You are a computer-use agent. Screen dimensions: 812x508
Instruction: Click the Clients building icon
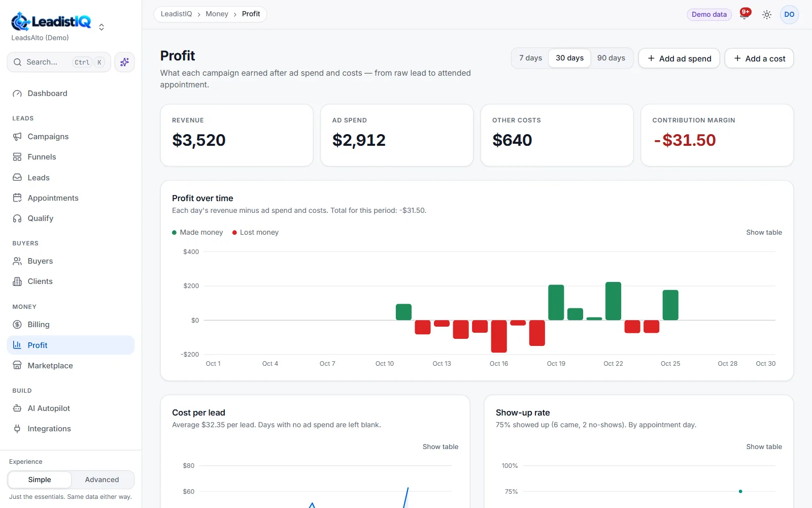[x=17, y=281]
